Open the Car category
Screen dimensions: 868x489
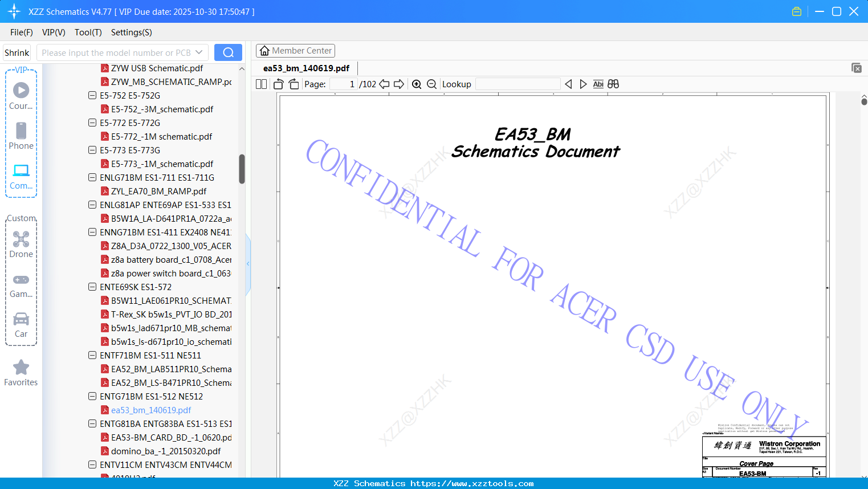coord(21,324)
